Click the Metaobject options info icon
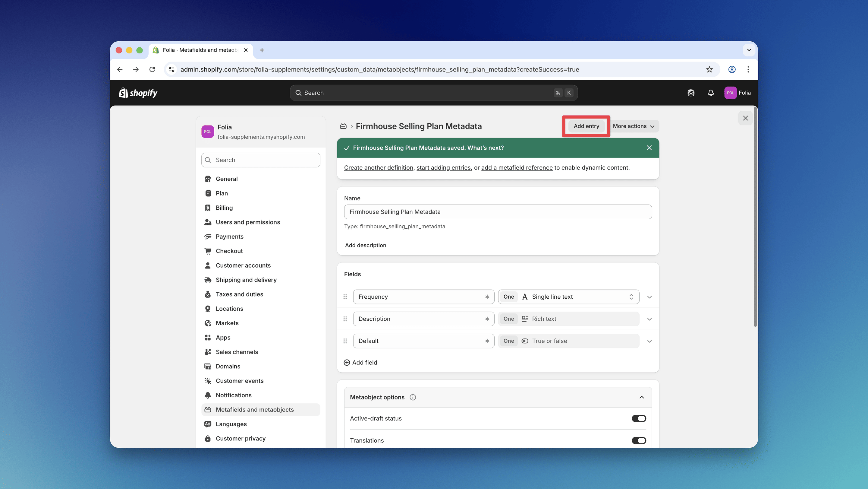Viewport: 868px width, 489px height. [413, 397]
